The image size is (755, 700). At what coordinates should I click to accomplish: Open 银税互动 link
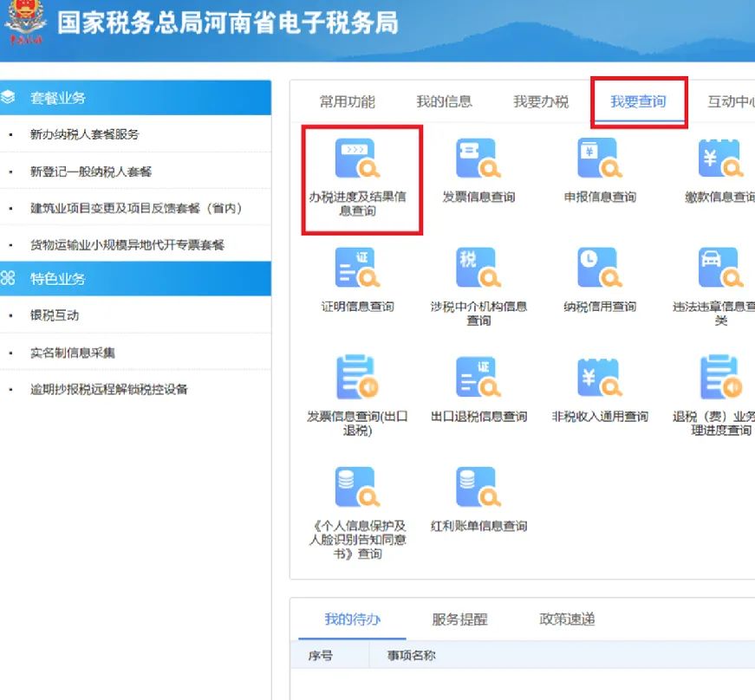coord(55,315)
